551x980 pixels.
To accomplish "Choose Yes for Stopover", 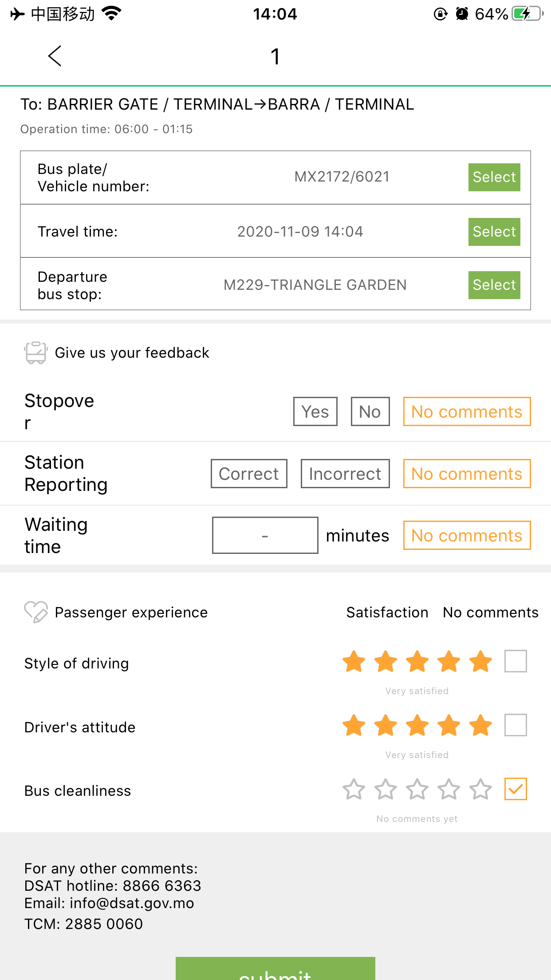I will pyautogui.click(x=315, y=411).
